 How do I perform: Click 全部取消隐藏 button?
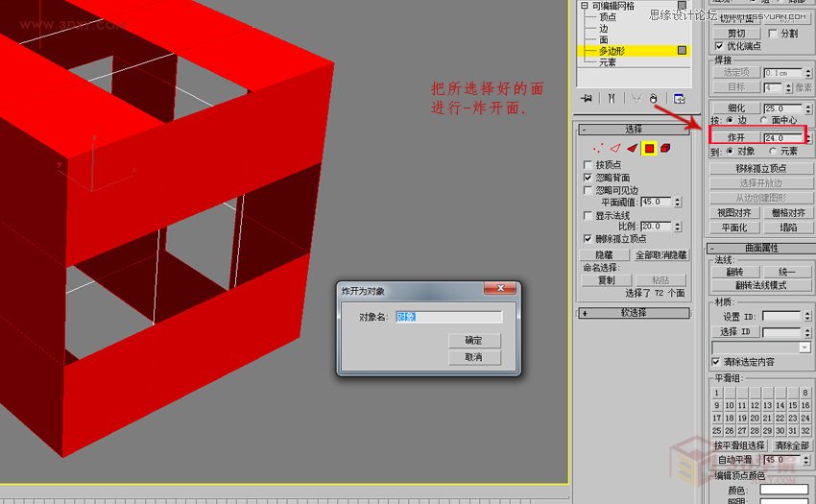click(660, 255)
